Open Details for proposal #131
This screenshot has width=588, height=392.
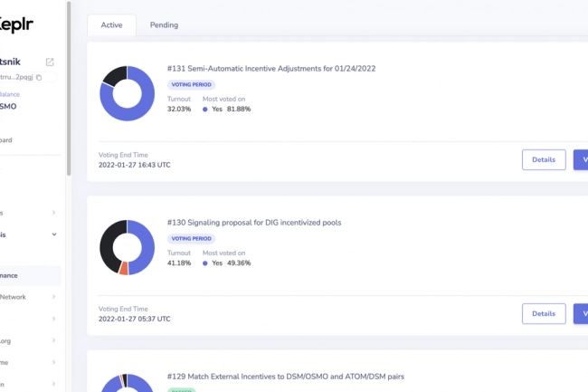click(543, 159)
